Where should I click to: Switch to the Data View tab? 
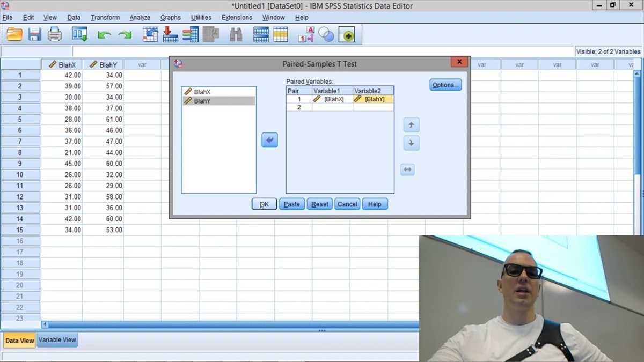pyautogui.click(x=19, y=340)
